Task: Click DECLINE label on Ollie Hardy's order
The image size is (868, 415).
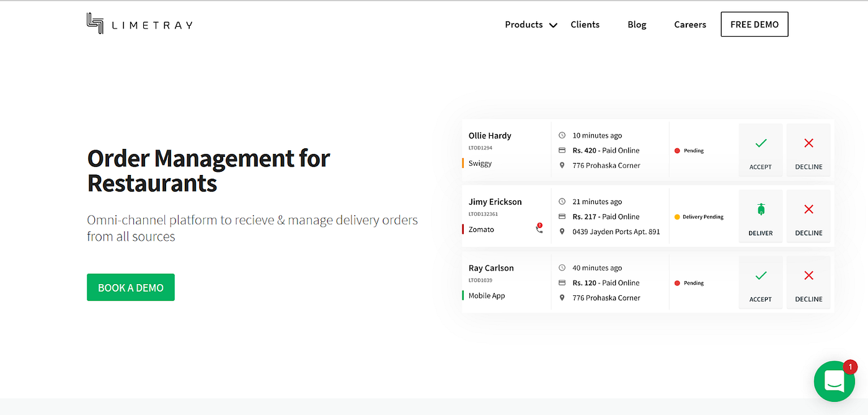Action: (808, 167)
